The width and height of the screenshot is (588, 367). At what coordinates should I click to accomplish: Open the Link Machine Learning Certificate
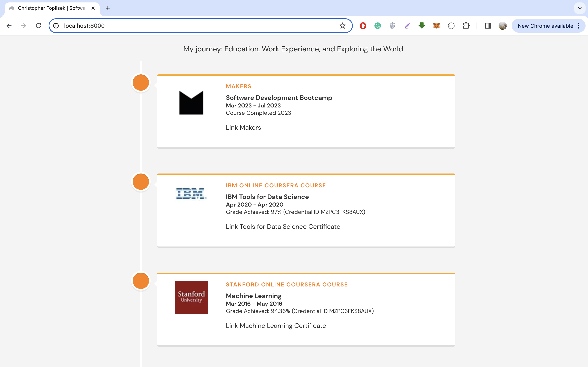pyautogui.click(x=276, y=325)
